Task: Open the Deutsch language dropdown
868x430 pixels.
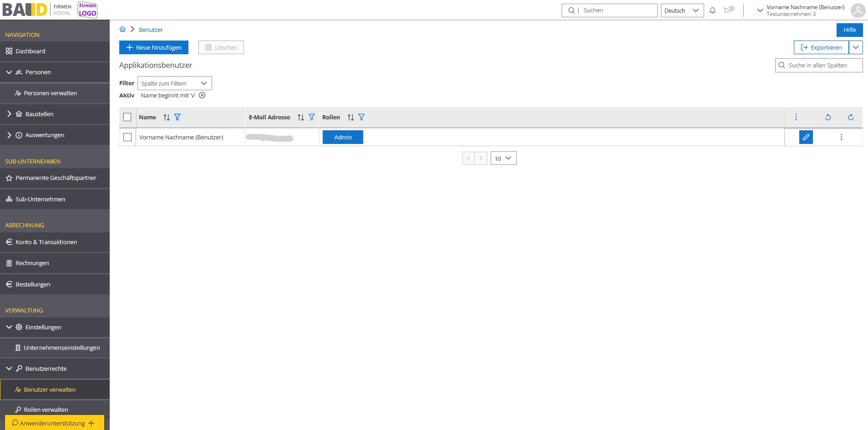Action: (x=681, y=10)
